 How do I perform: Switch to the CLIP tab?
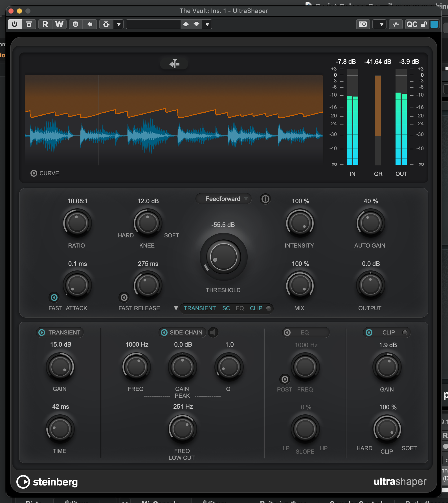coord(256,308)
